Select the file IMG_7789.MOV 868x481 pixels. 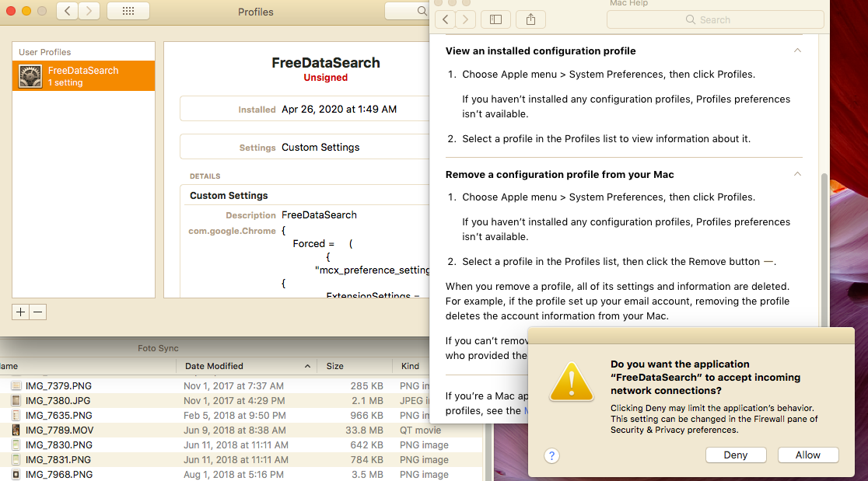coord(59,430)
